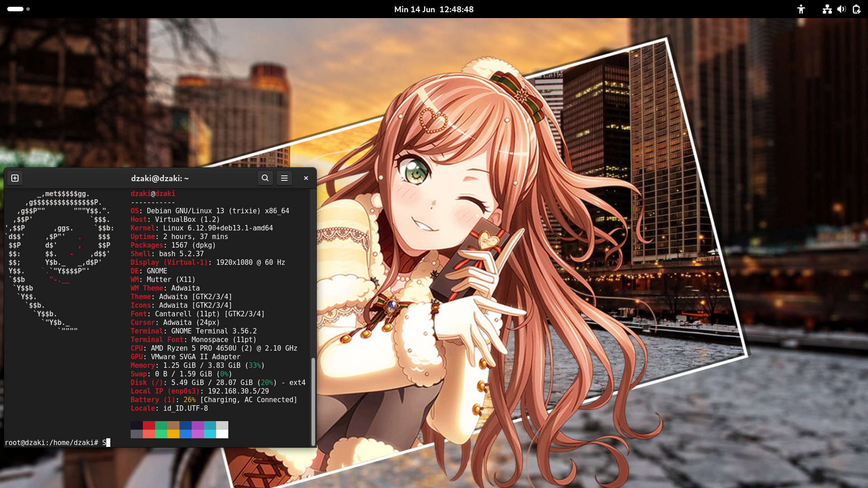Image resolution: width=868 pixels, height=488 pixels.
Task: Open the accessibility menu in top bar
Action: click(x=801, y=9)
